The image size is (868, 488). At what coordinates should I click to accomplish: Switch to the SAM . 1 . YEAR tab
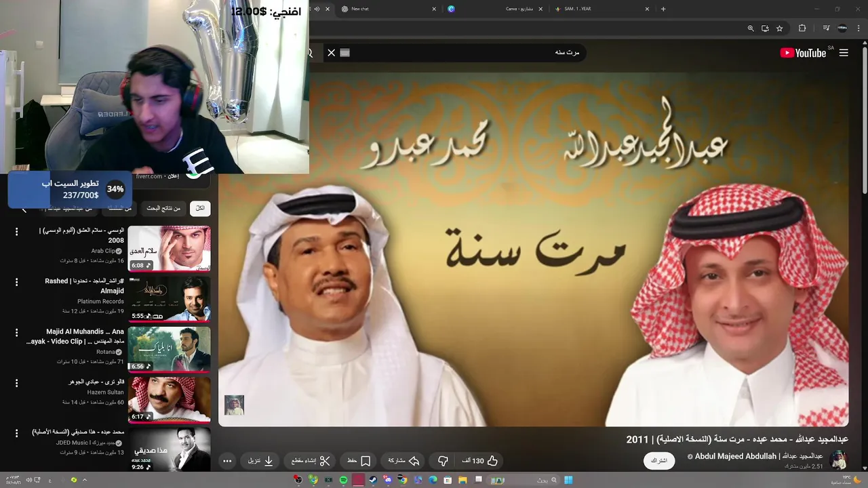point(600,9)
